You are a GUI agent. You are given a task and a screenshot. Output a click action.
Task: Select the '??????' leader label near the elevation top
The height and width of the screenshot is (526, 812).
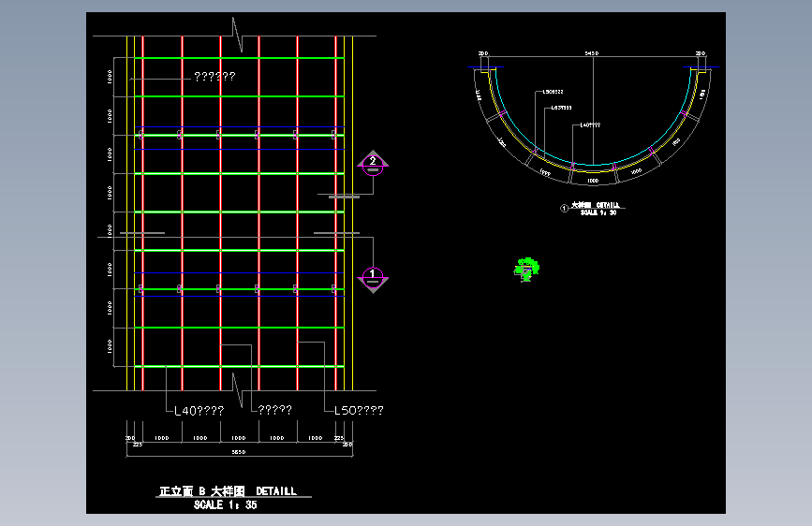[x=214, y=77]
